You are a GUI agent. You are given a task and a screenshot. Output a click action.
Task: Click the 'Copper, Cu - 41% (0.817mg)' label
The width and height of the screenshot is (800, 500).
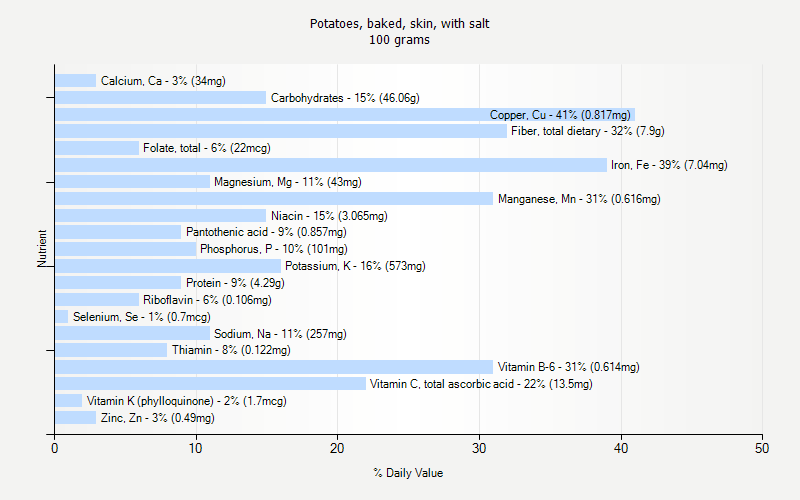(x=560, y=114)
